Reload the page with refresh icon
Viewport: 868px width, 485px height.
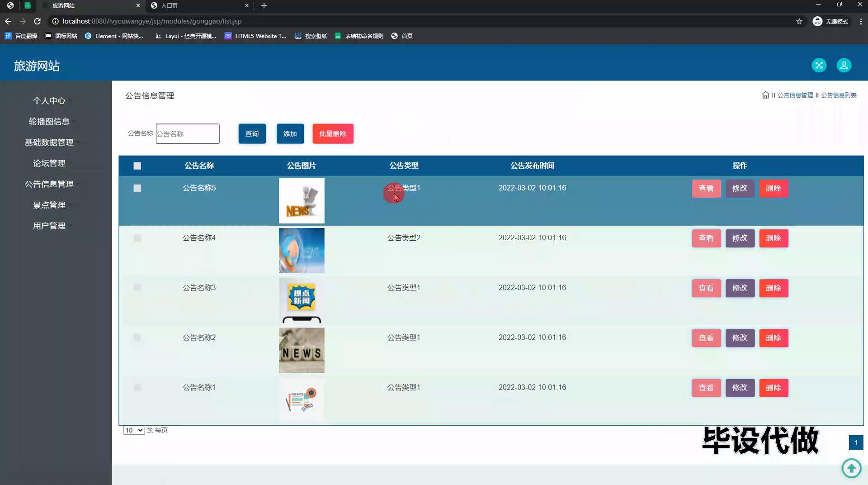click(38, 21)
